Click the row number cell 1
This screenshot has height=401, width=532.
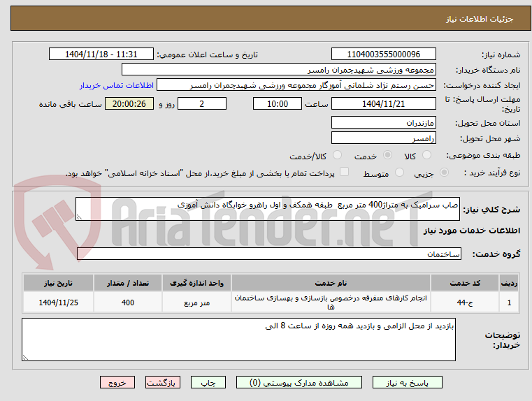pyautogui.click(x=509, y=302)
